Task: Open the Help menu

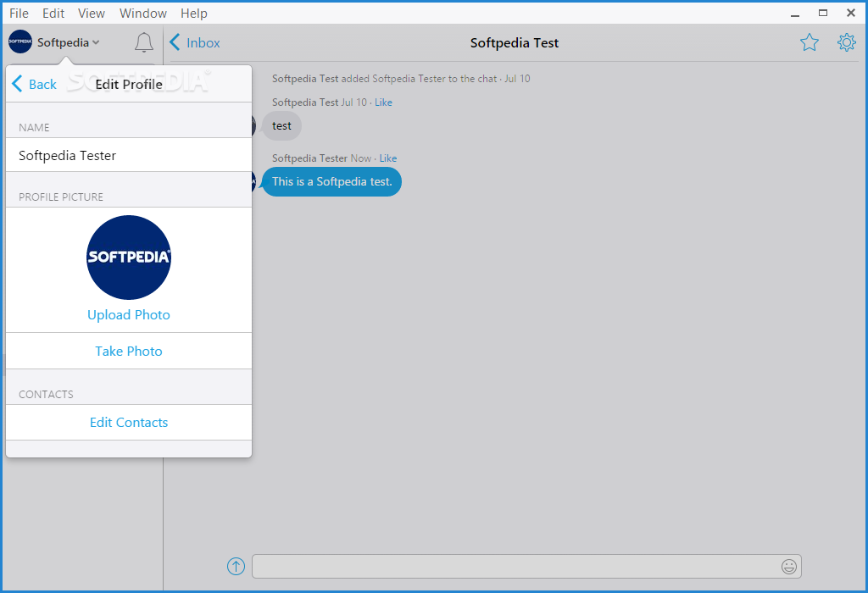Action: coord(194,14)
